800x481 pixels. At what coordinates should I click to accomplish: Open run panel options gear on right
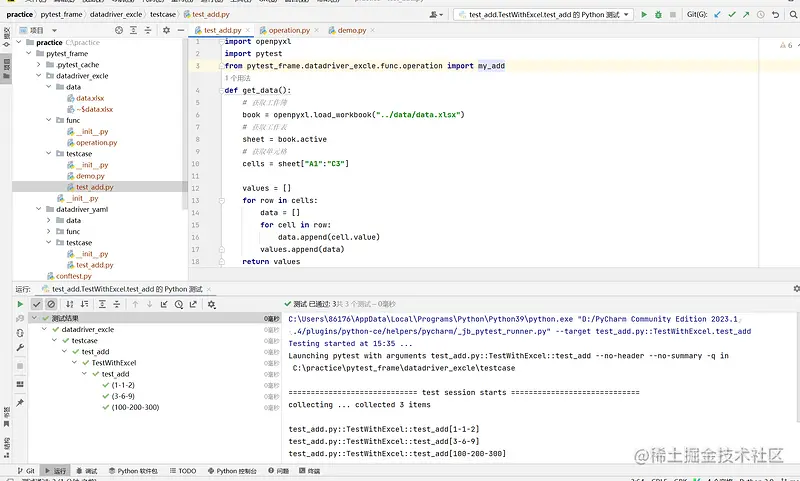coord(796,289)
